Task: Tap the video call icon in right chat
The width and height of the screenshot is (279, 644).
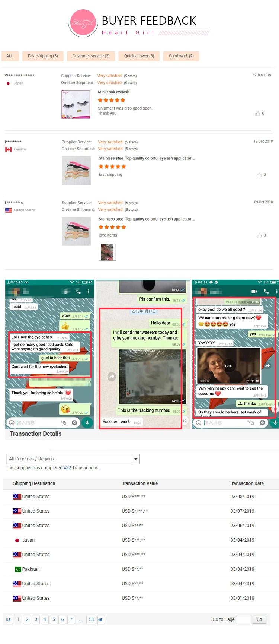Action: (254, 291)
